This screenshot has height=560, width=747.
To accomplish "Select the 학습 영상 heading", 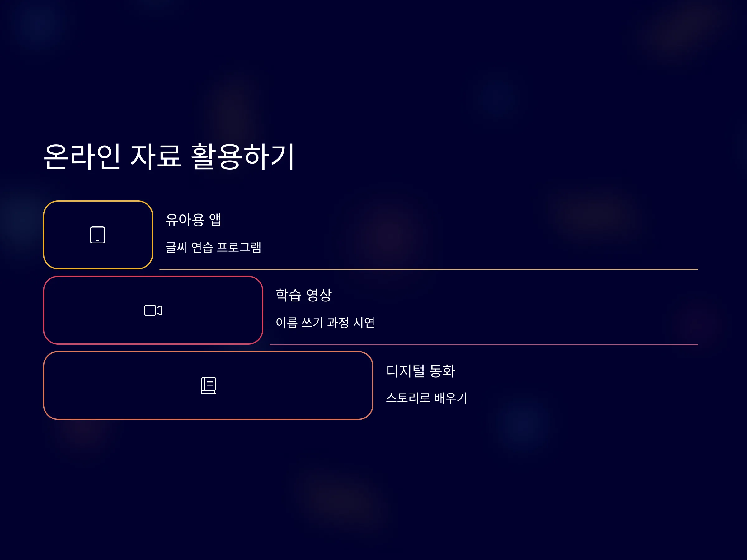I will click(x=303, y=295).
